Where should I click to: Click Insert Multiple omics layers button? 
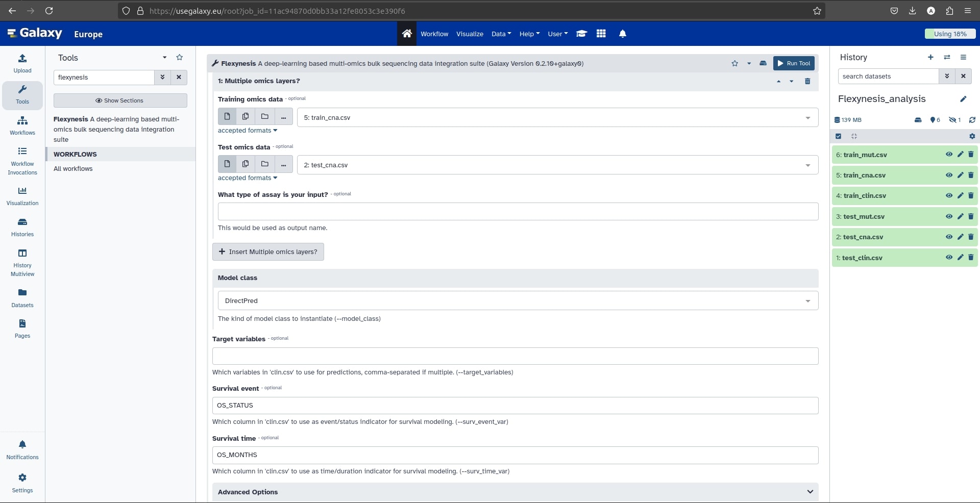point(268,251)
